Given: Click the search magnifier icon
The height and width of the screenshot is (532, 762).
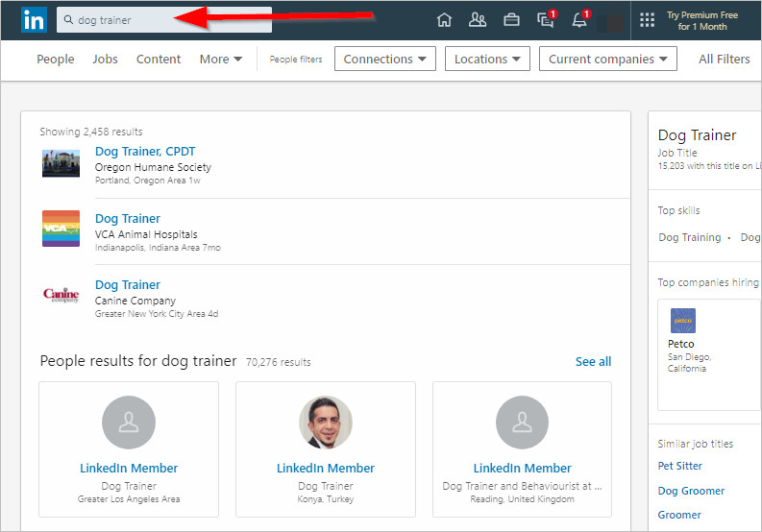Looking at the screenshot, I should [x=68, y=20].
